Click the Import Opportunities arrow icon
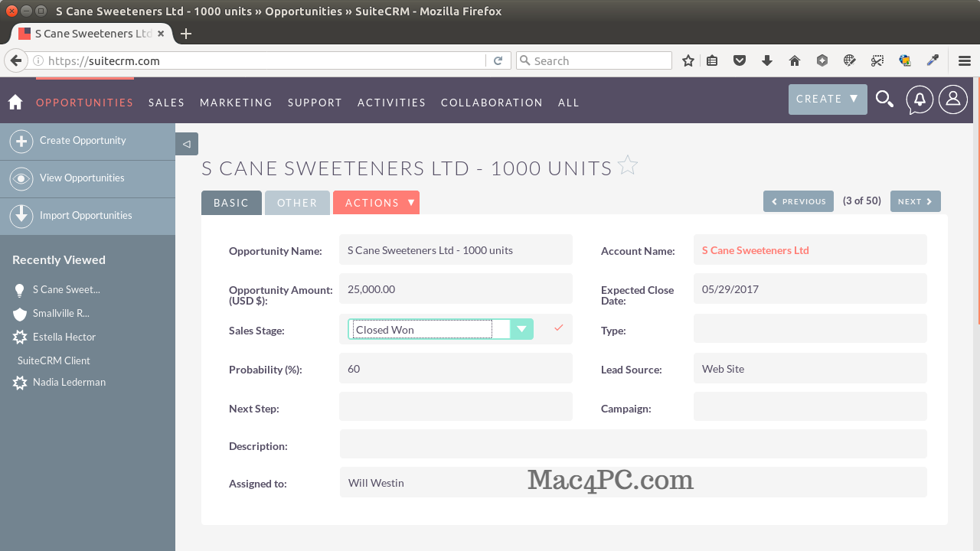The height and width of the screenshot is (551, 980). click(21, 217)
